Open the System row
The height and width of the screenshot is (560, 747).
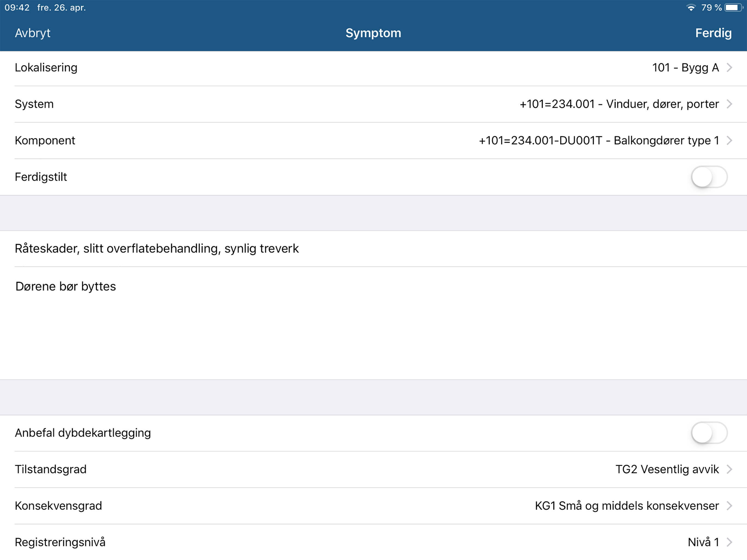tap(373, 104)
